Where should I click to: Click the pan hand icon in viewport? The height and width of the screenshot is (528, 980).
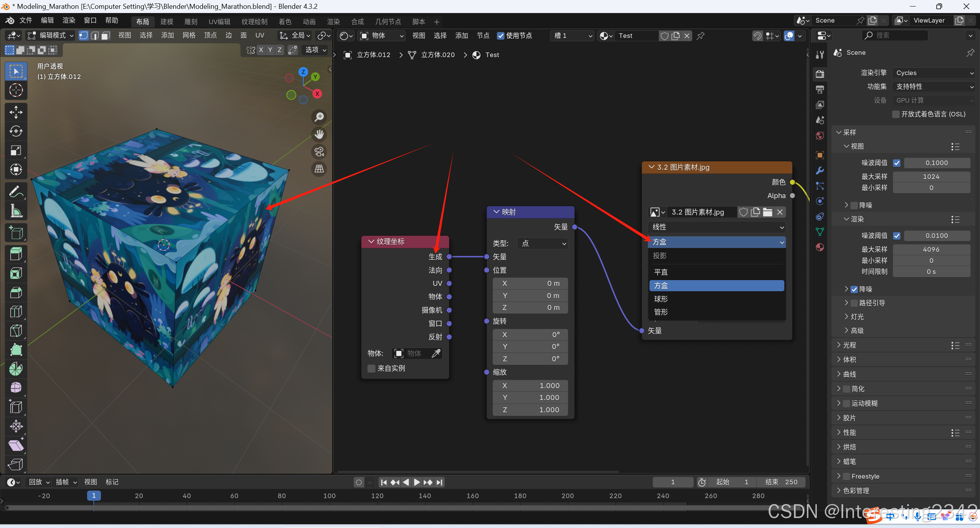tap(319, 134)
